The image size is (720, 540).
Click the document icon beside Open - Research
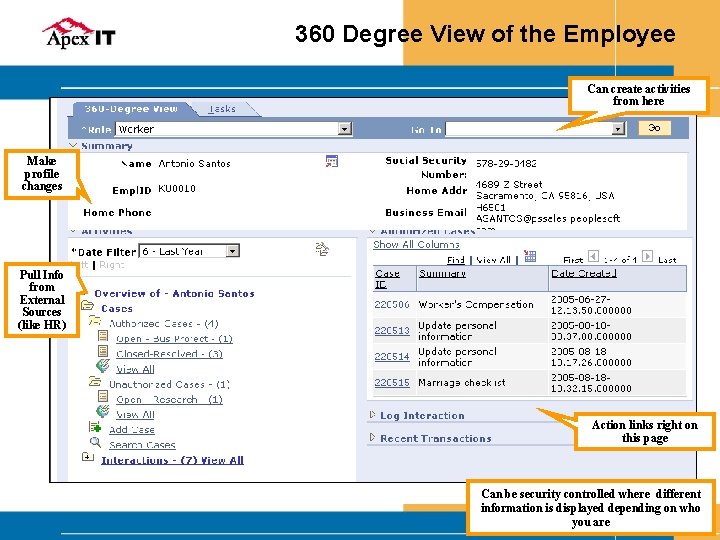point(103,396)
